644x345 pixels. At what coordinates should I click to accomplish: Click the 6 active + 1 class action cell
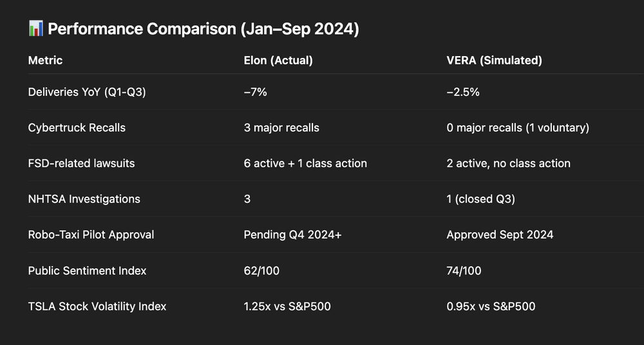pyautogui.click(x=304, y=163)
